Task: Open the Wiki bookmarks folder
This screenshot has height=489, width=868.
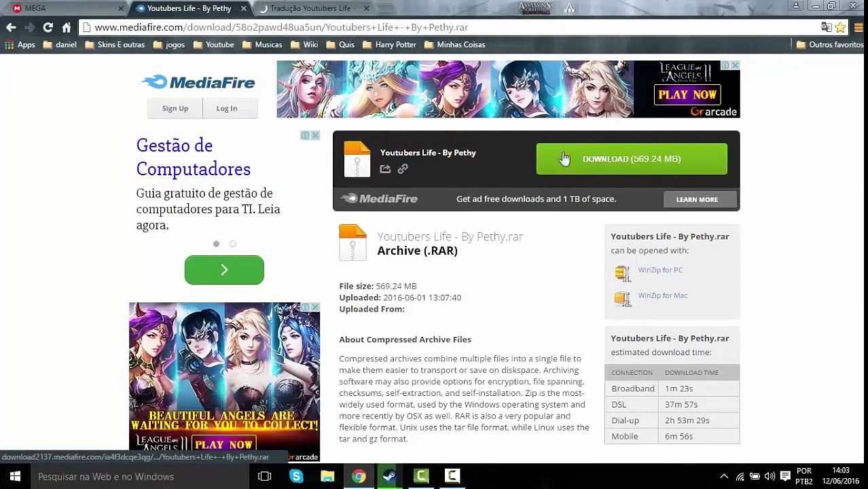Action: coord(304,45)
